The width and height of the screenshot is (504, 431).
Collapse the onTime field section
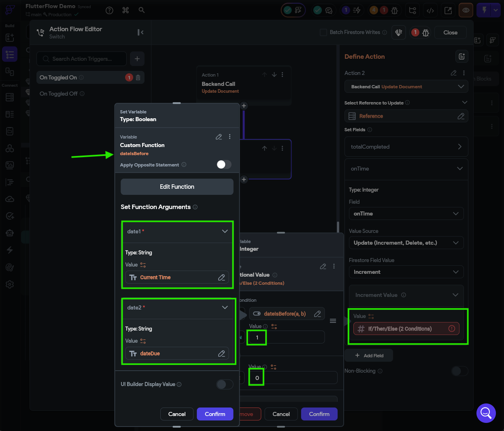(x=459, y=169)
